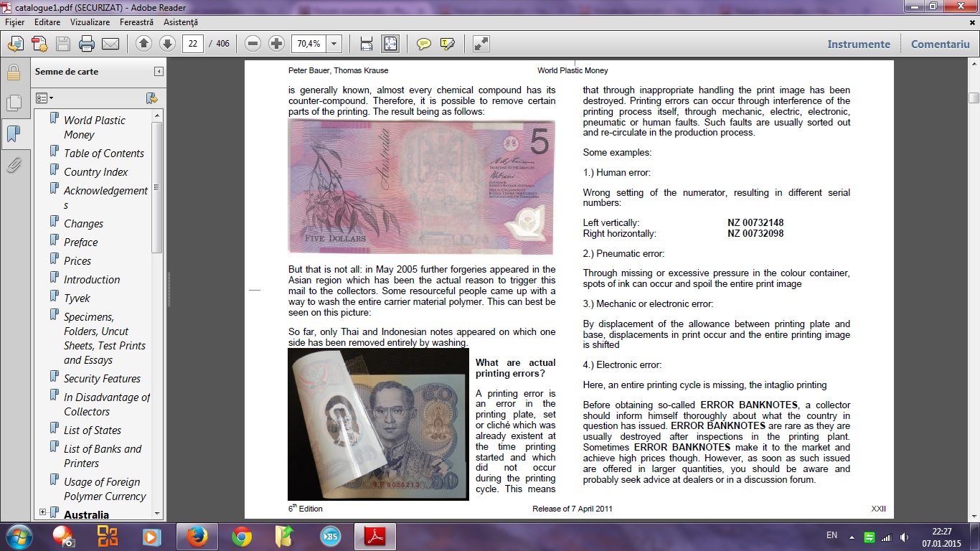Open the Vizualizare menu

90,22
